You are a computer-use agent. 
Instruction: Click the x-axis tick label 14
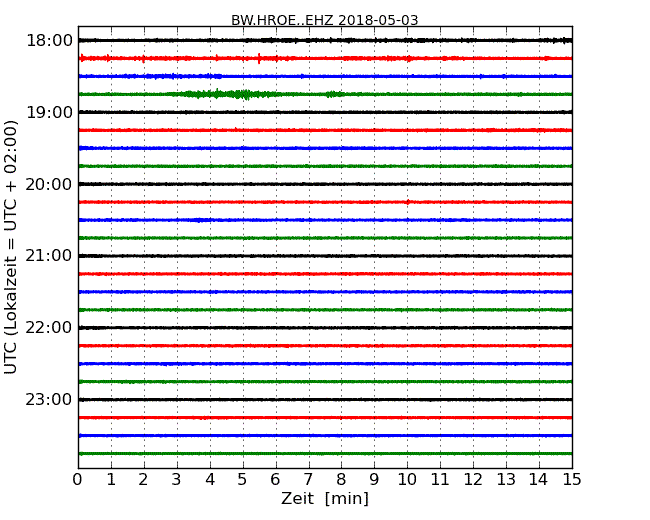[x=538, y=480]
